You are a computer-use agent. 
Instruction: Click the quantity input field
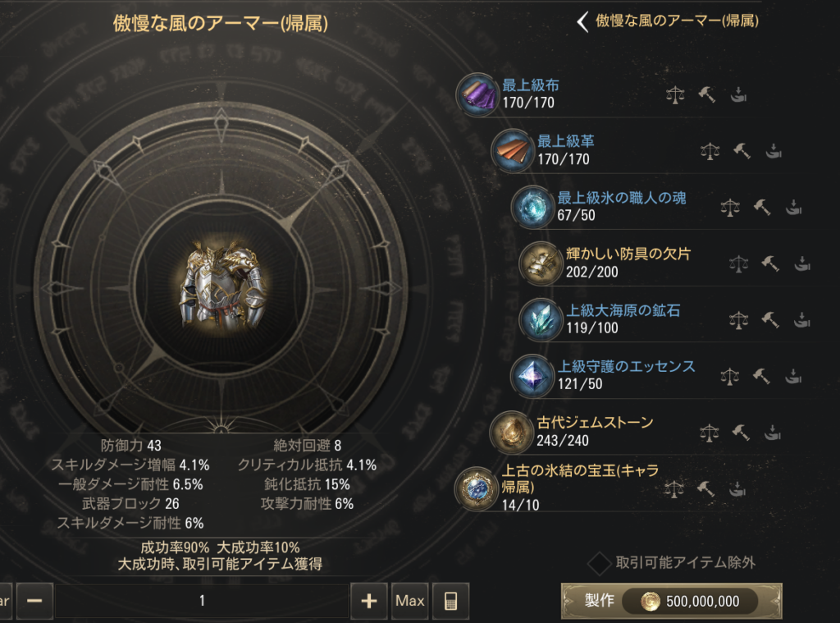click(x=202, y=601)
